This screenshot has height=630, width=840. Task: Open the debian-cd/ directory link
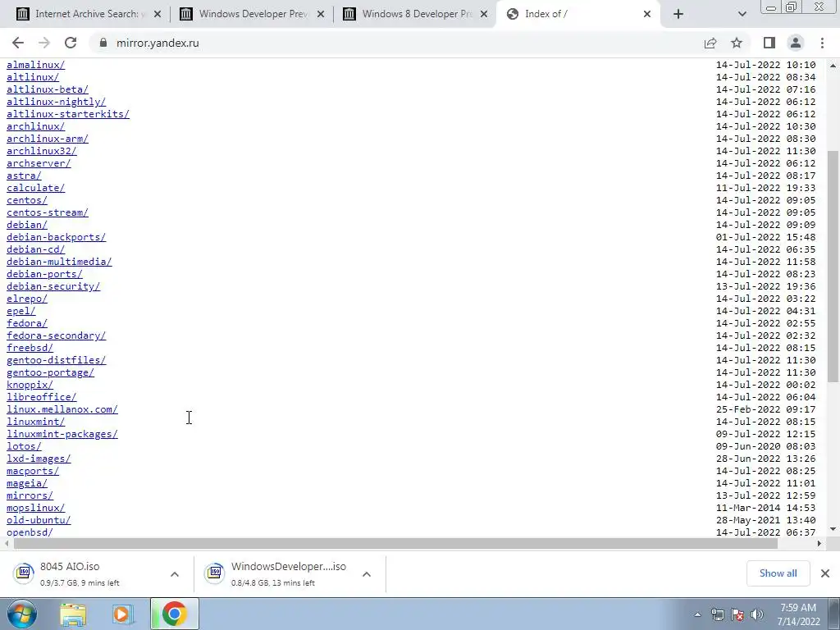click(35, 249)
